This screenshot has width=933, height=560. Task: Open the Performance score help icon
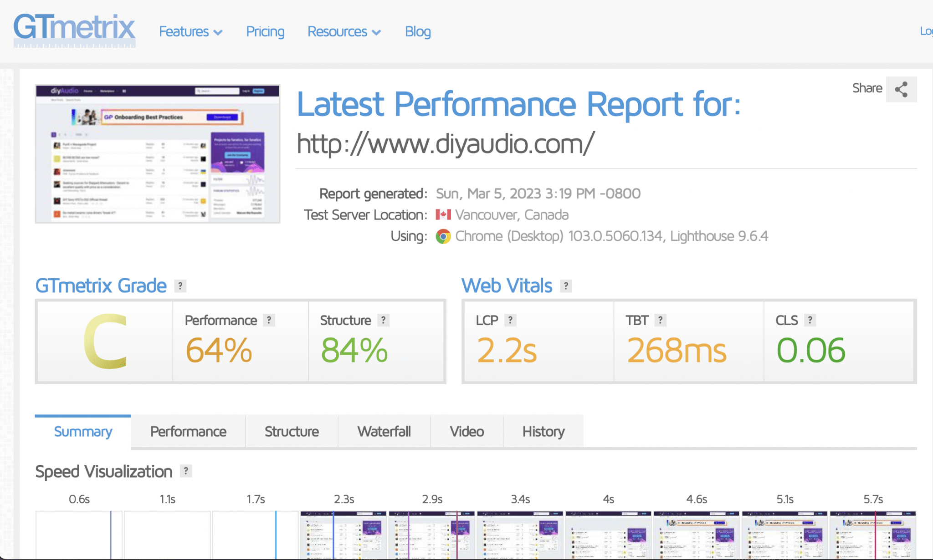pyautogui.click(x=269, y=320)
